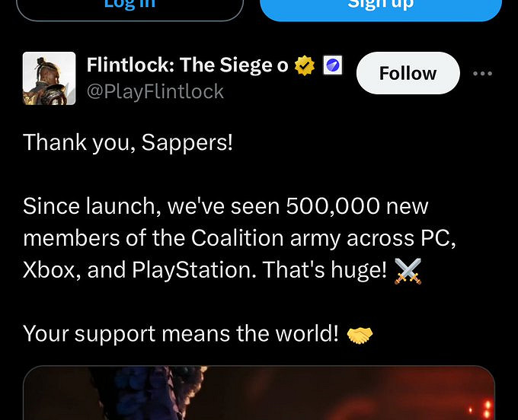Click the glowing red lights in media image
The height and width of the screenshot is (420, 518).
click(483, 410)
